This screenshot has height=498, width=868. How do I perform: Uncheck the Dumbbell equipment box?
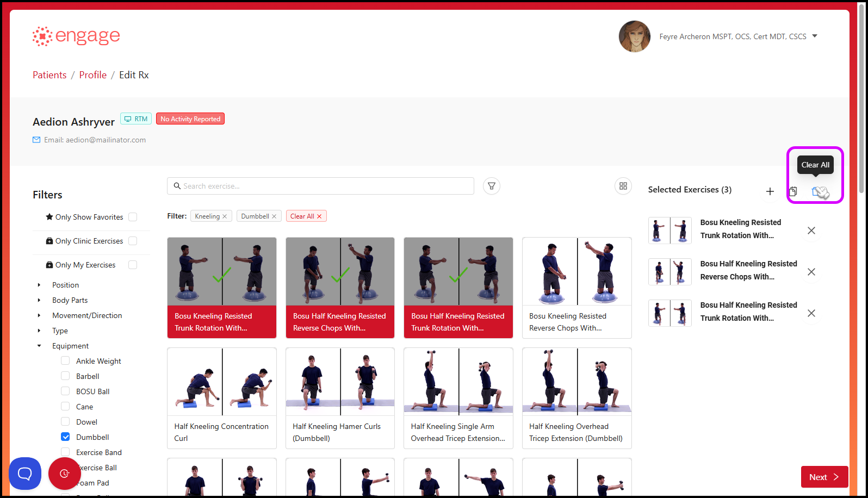click(x=65, y=437)
